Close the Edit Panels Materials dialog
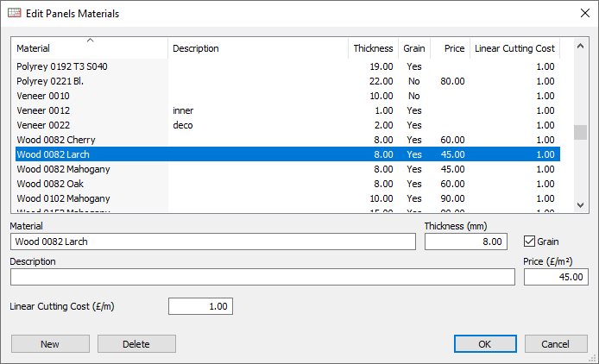Screen dimensions: 599x364 (584, 13)
